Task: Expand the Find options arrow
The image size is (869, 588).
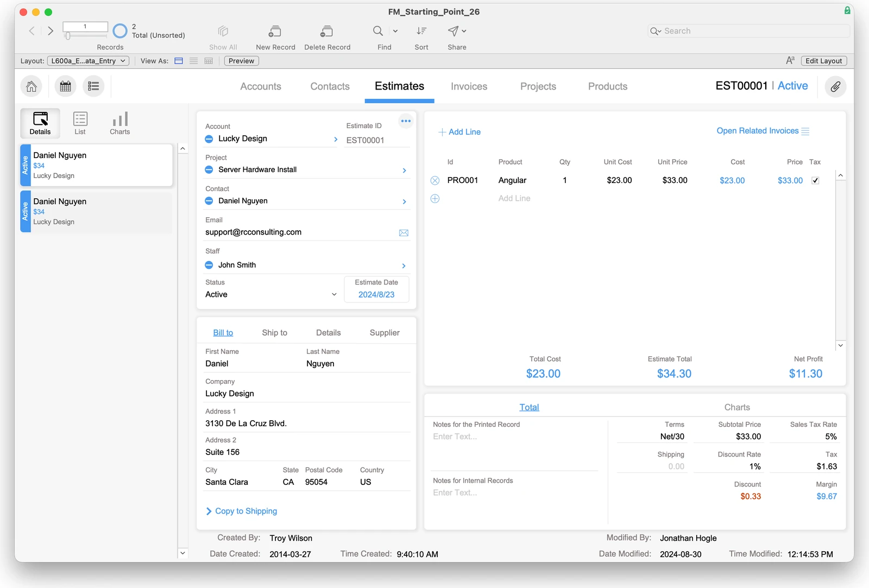Action: click(x=395, y=31)
